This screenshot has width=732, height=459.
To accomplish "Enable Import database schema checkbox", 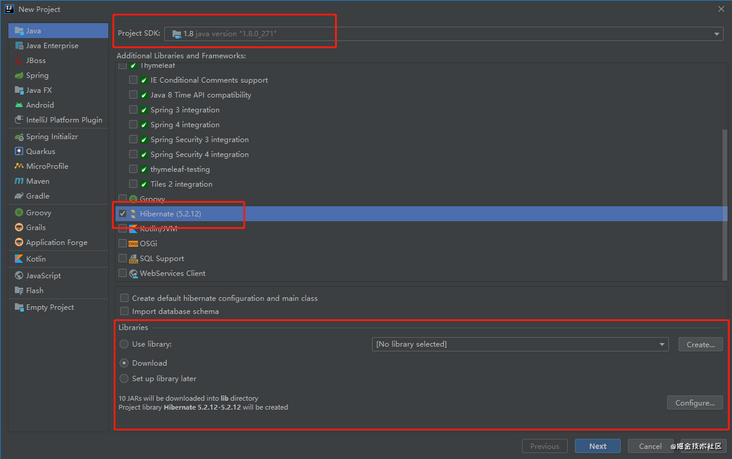I will click(124, 311).
